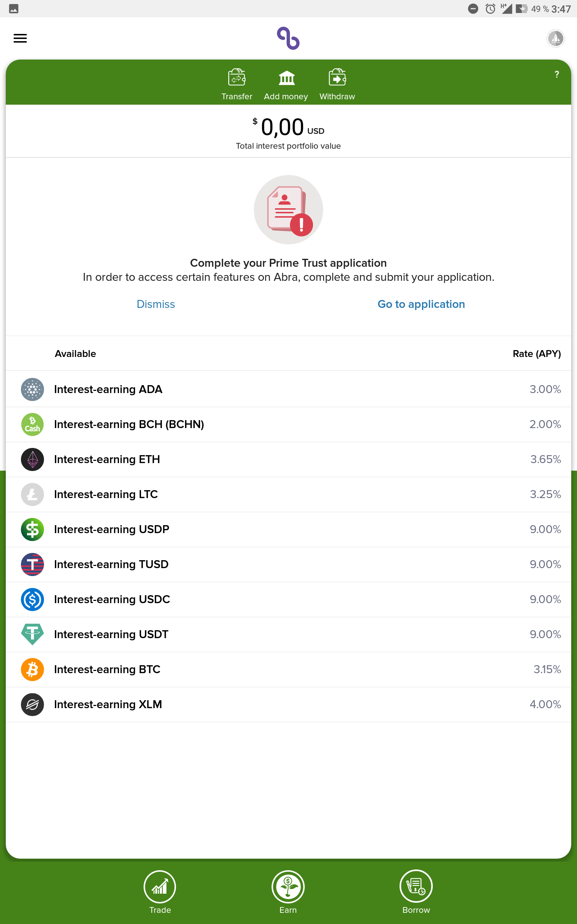Dismiss the Prime Trust notice
577x924 pixels.
156,304
